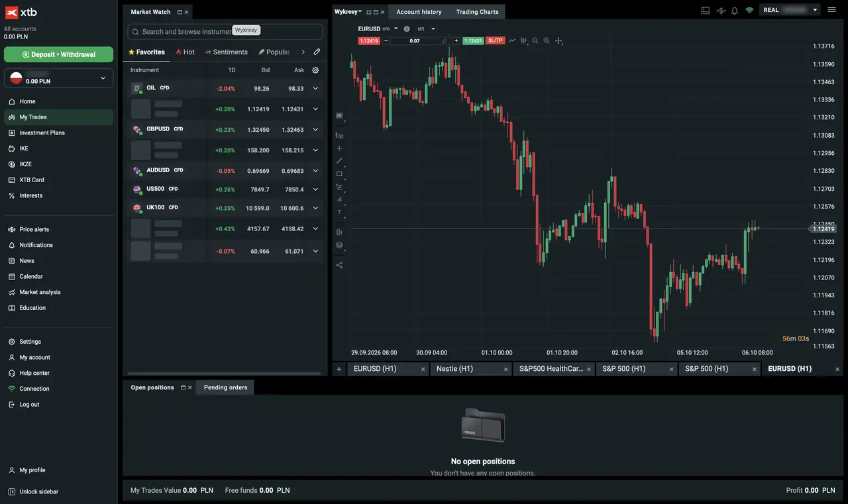Viewport: 848px width, 504px height.
Task: Open the chart layers tool
Action: point(339,245)
